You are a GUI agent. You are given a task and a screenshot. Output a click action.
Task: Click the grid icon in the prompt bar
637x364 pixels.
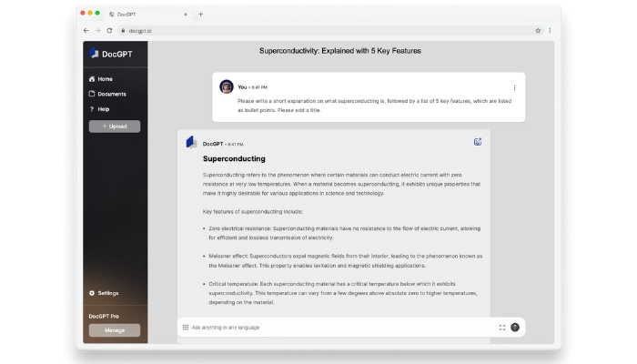pyautogui.click(x=186, y=328)
